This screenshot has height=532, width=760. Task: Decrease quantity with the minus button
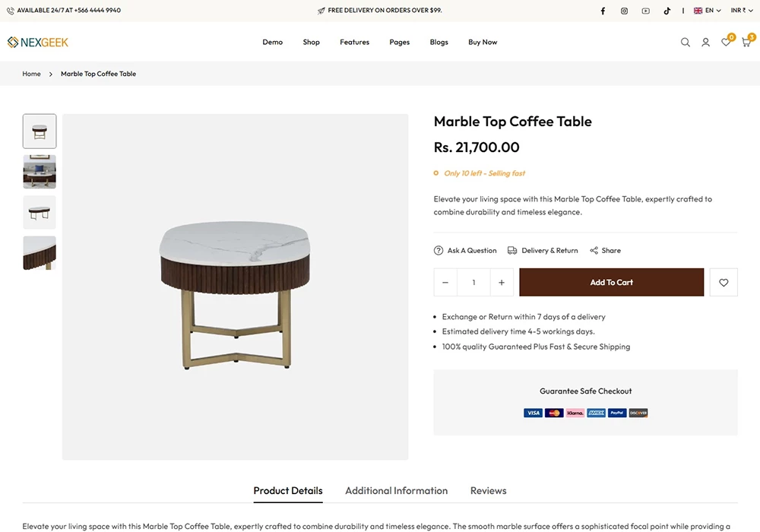(445, 283)
